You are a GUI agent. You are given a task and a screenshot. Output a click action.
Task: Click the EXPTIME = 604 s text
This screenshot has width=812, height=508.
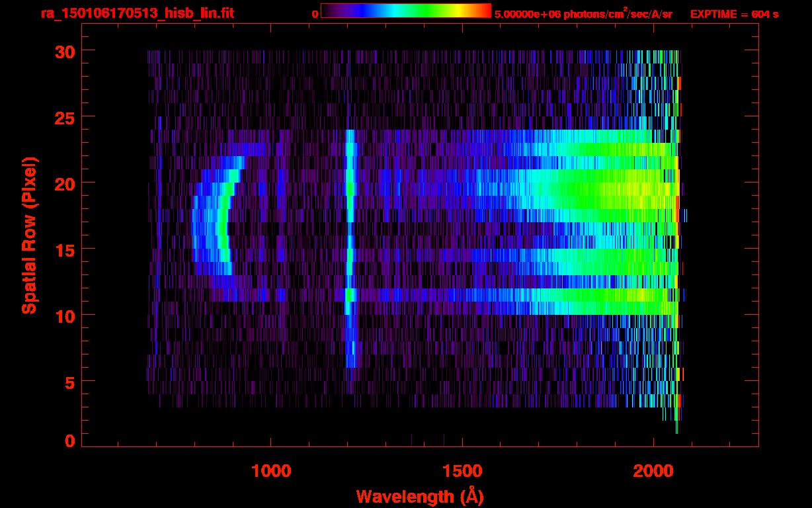[734, 14]
